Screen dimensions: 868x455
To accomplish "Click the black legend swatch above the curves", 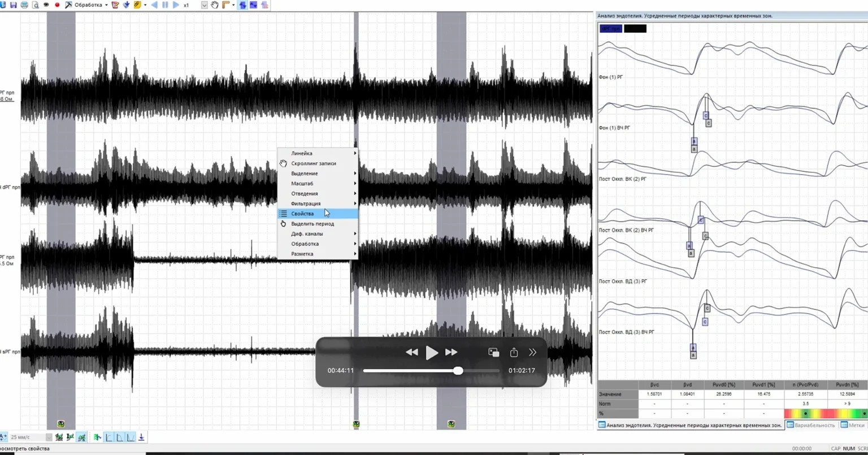I will tap(635, 28).
